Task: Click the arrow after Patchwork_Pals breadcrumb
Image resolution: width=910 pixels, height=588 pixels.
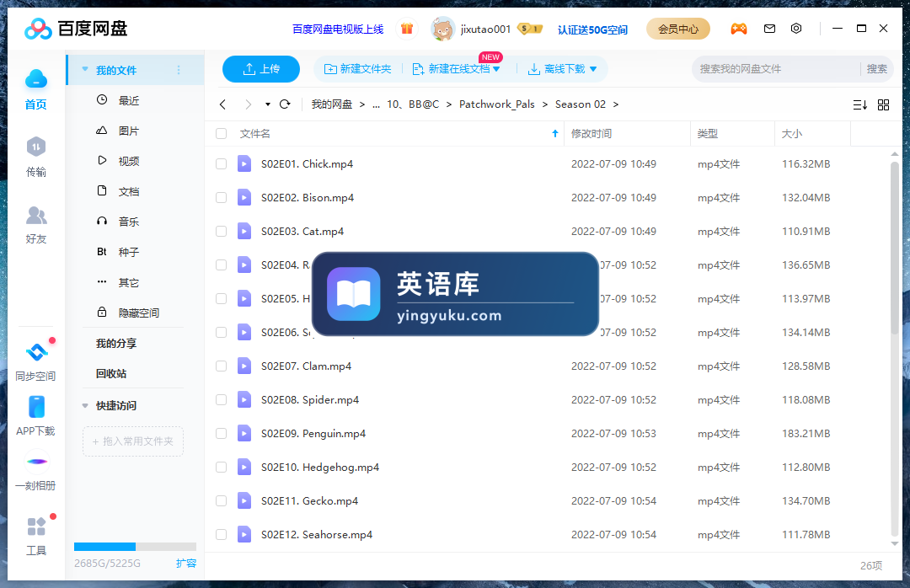Action: (545, 104)
